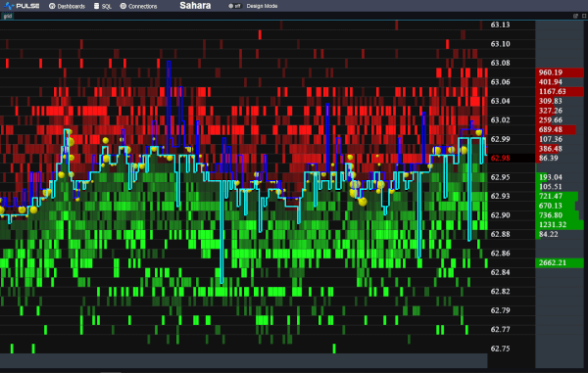Click the 63.08 price label
The width and height of the screenshot is (588, 373).
[x=500, y=63]
